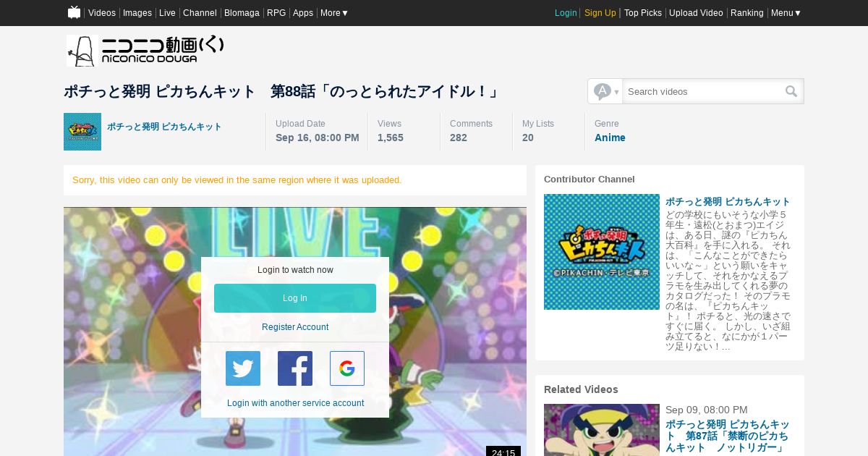Screen dimensions: 868x456
Task: Click the 24:15 video duration badge
Action: coord(503,451)
